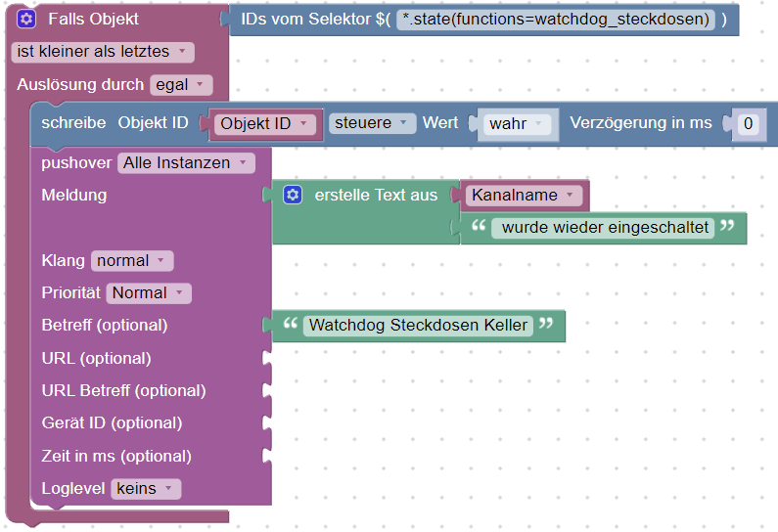Click the 'Meldung' label on pushover block

pyautogui.click(x=74, y=196)
